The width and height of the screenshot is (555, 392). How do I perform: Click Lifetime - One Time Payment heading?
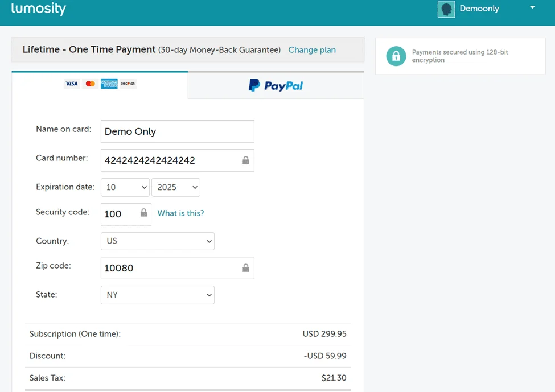(89, 49)
